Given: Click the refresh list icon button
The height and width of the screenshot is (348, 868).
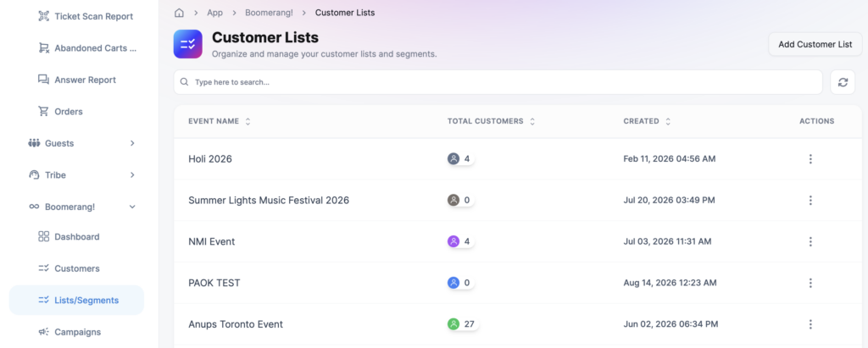Looking at the screenshot, I should [843, 82].
